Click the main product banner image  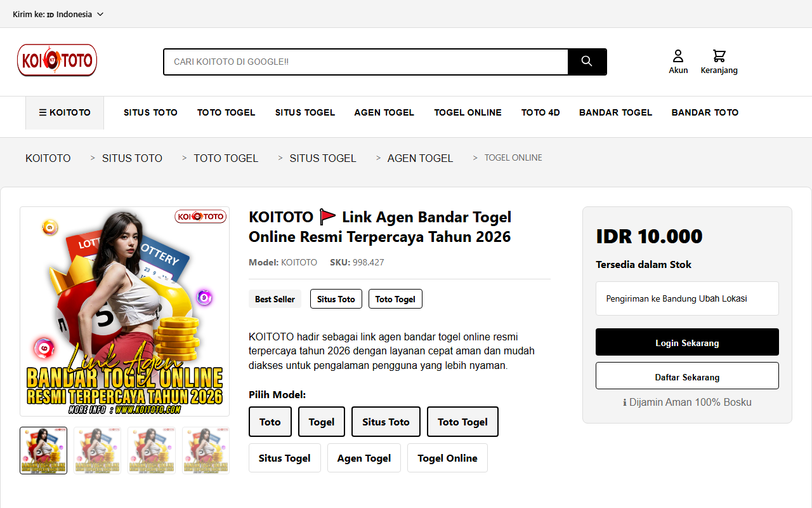pos(124,311)
